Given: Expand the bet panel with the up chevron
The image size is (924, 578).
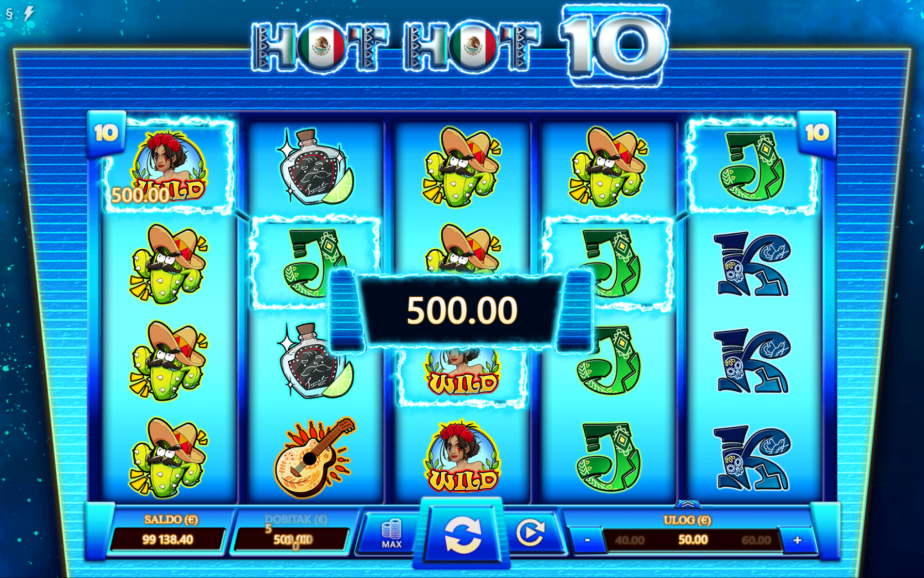Looking at the screenshot, I should coord(687,505).
